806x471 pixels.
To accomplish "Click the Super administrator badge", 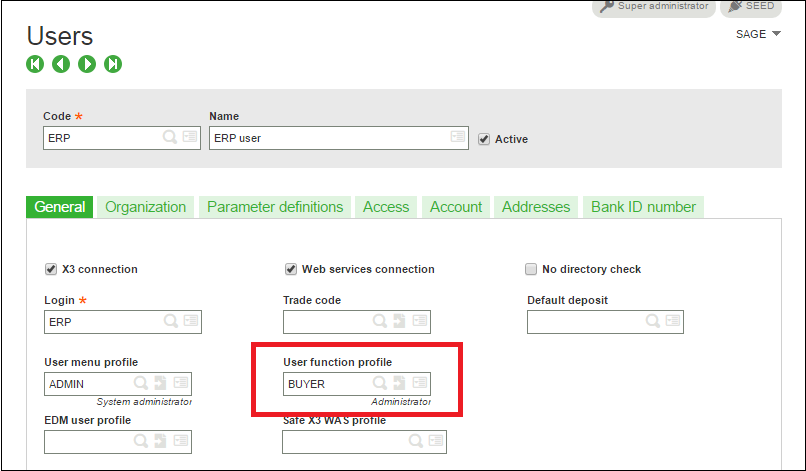I will (654, 7).
